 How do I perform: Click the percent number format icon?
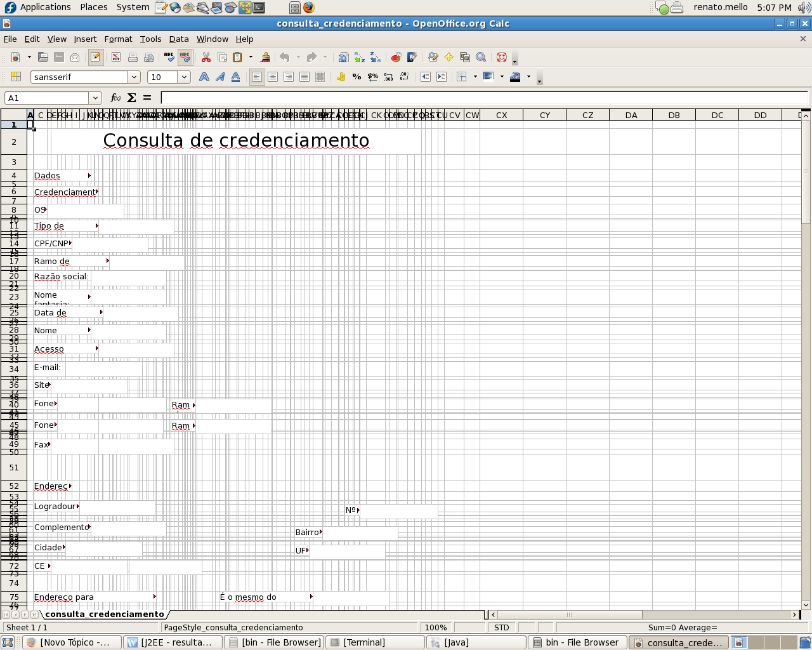(x=357, y=77)
